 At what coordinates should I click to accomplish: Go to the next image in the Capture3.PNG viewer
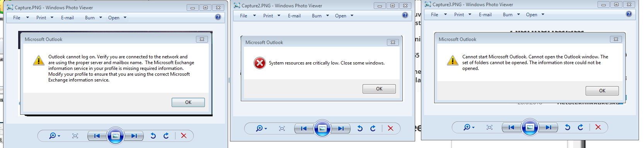point(548,127)
